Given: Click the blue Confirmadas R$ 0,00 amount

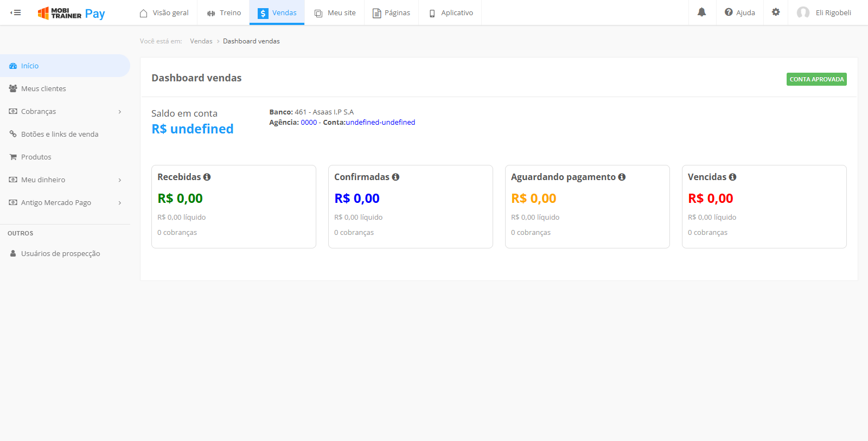Looking at the screenshot, I should [357, 199].
